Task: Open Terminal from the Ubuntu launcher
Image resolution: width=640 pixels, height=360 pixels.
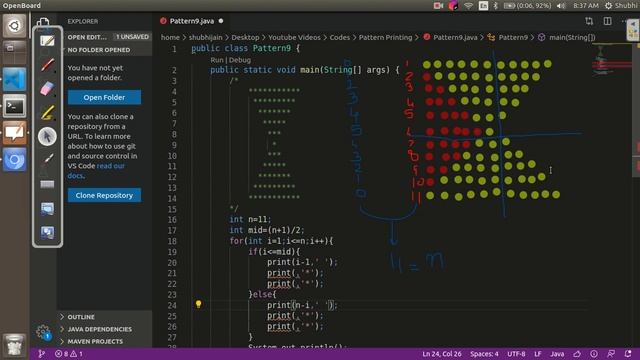Action: 14,106
